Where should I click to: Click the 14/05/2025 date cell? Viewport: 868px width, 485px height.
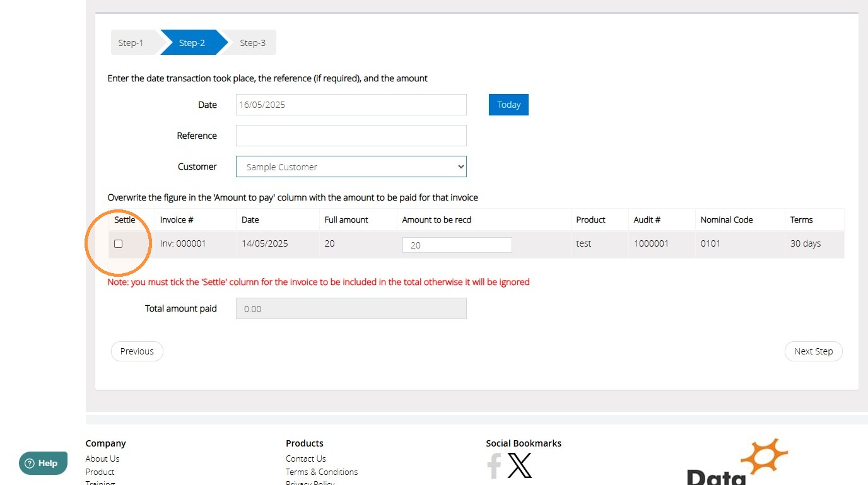point(265,243)
